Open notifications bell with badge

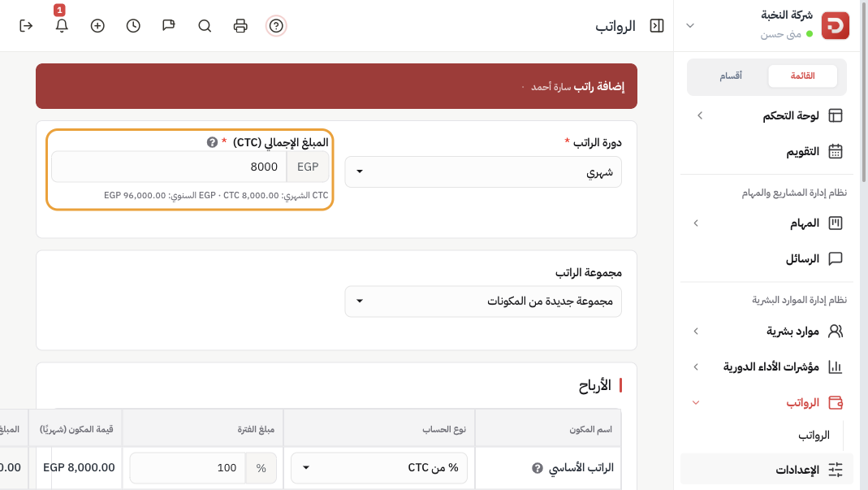[x=62, y=25]
